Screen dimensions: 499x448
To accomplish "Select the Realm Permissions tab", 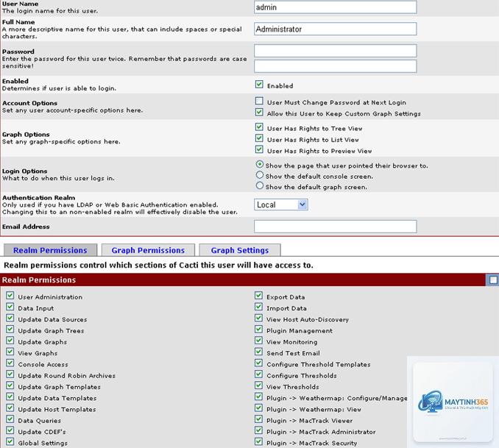I will 50,250.
